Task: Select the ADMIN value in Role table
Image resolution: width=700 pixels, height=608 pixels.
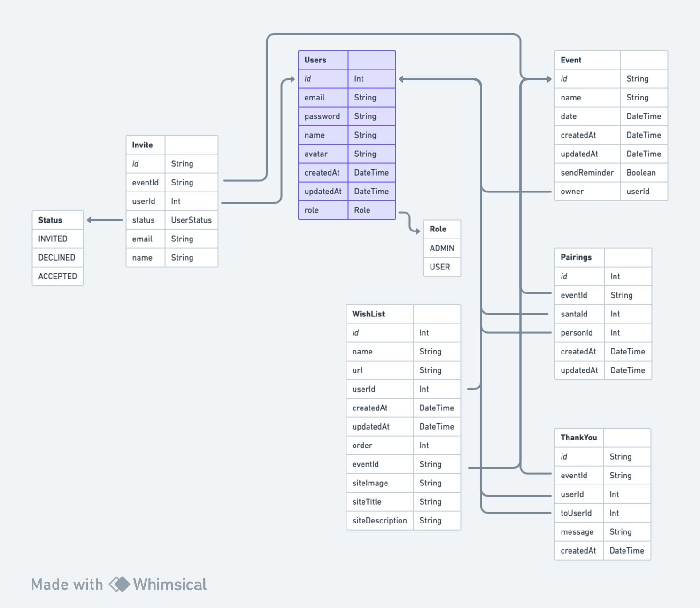Action: pyautogui.click(x=441, y=248)
